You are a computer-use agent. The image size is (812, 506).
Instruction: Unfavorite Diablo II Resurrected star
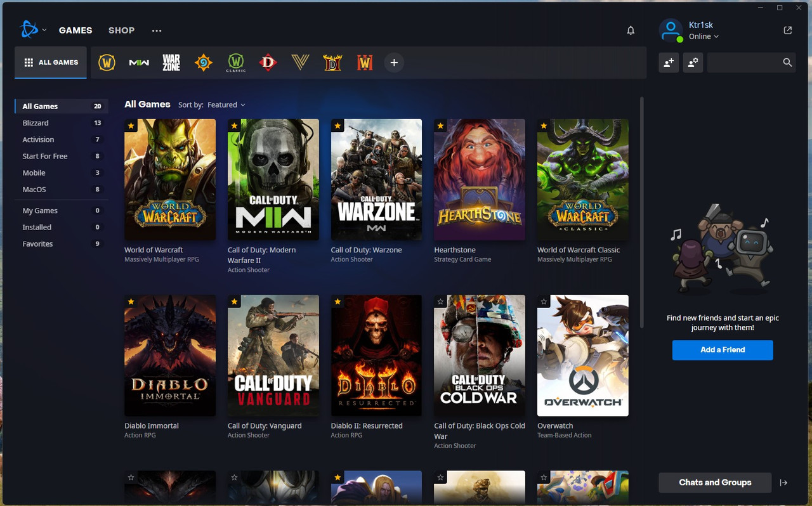pos(337,301)
